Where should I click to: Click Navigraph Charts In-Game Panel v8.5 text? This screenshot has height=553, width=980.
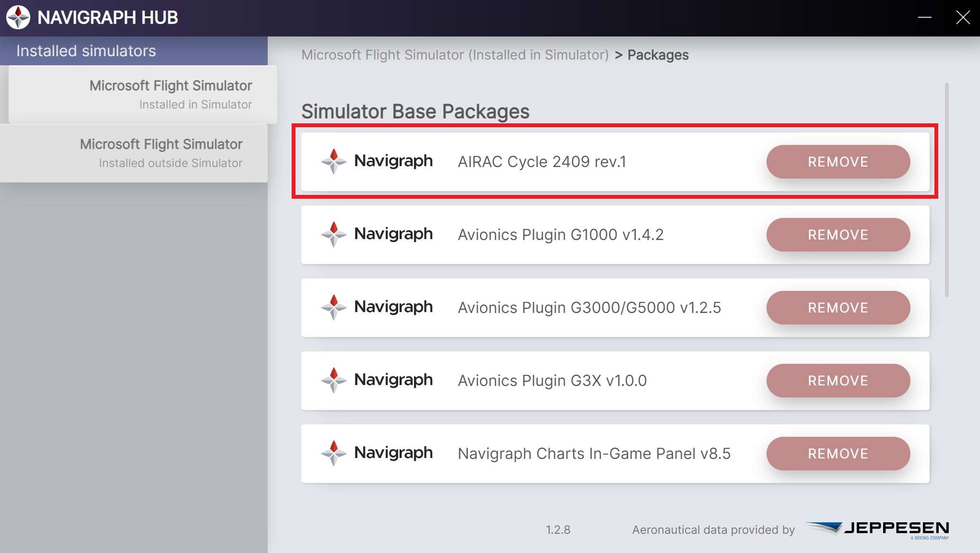[x=594, y=454]
